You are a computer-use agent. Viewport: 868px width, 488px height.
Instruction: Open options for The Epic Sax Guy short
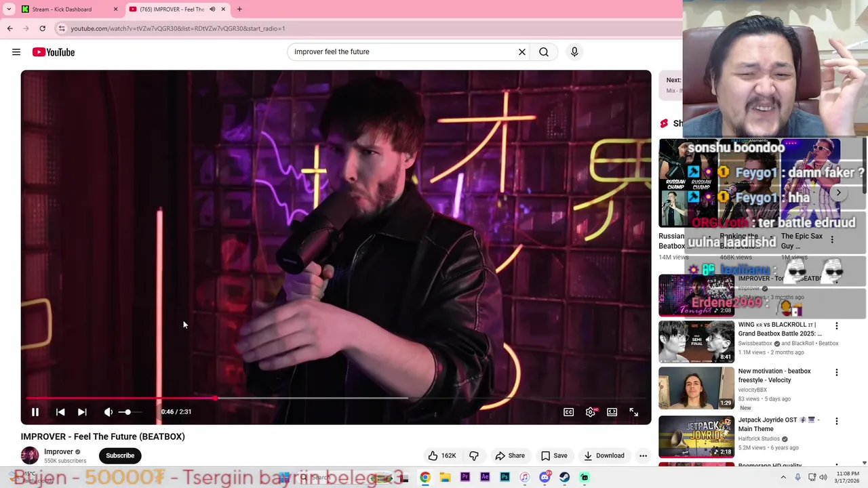[x=832, y=239]
